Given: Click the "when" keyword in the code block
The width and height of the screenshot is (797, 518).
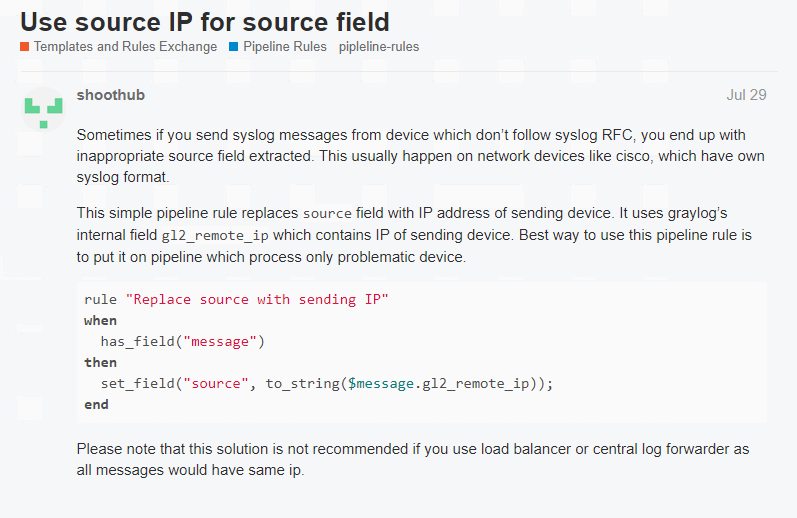Looking at the screenshot, I should 100,321.
